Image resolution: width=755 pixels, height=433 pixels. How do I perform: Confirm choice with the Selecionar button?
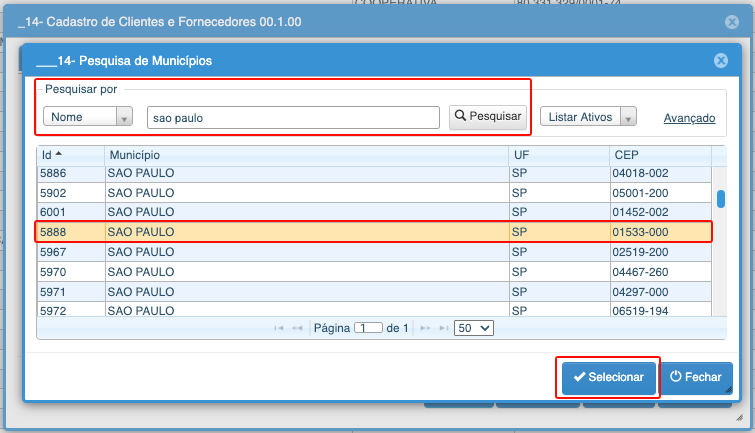point(608,378)
